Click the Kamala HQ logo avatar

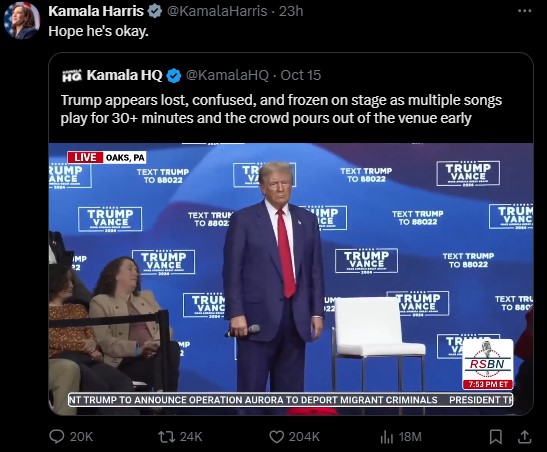72,75
